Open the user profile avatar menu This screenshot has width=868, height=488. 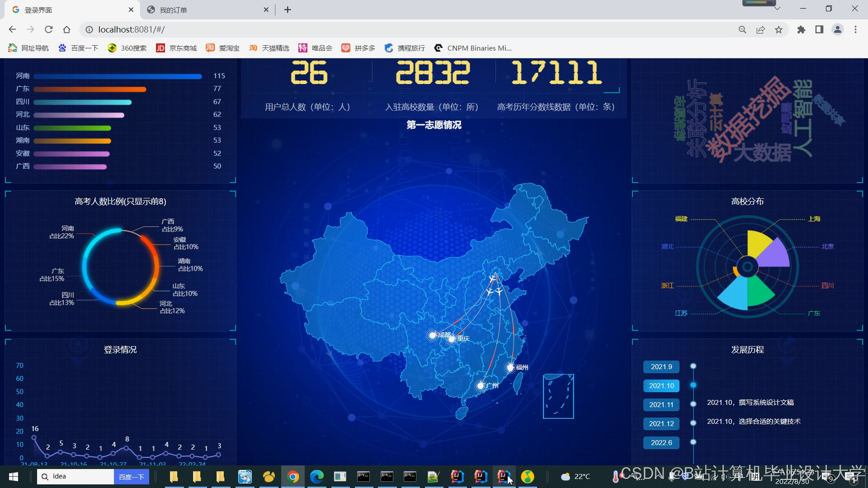pyautogui.click(x=837, y=29)
